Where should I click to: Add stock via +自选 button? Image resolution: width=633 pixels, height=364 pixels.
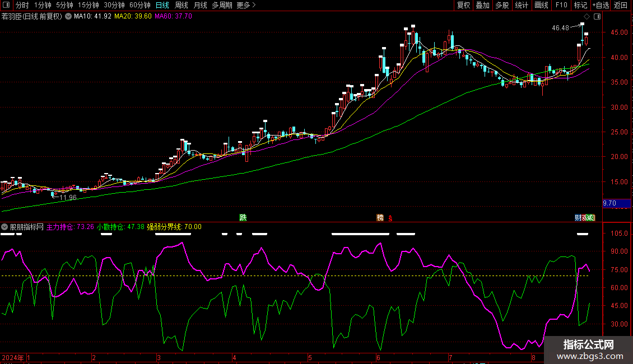(599, 6)
